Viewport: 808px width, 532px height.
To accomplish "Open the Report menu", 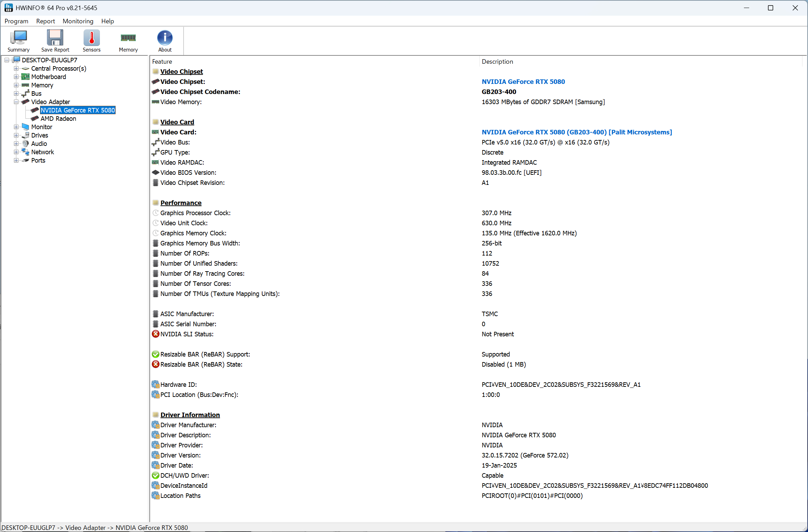I will [x=46, y=21].
